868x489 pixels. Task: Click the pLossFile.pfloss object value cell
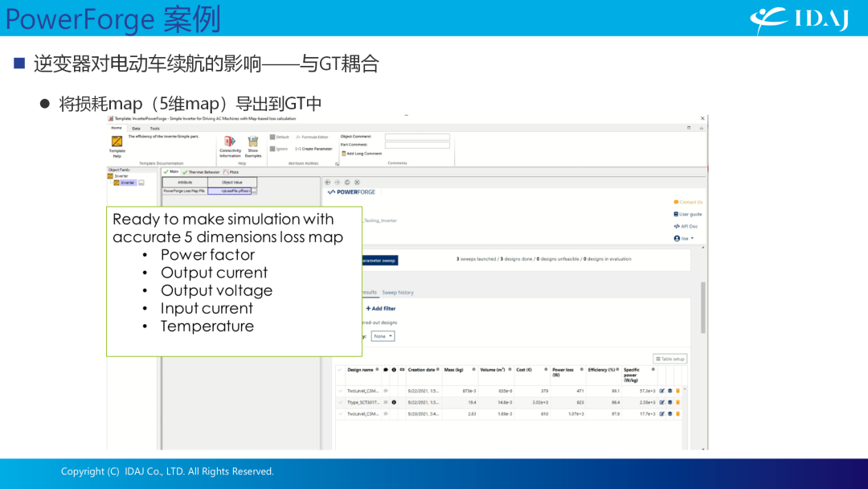(x=230, y=191)
